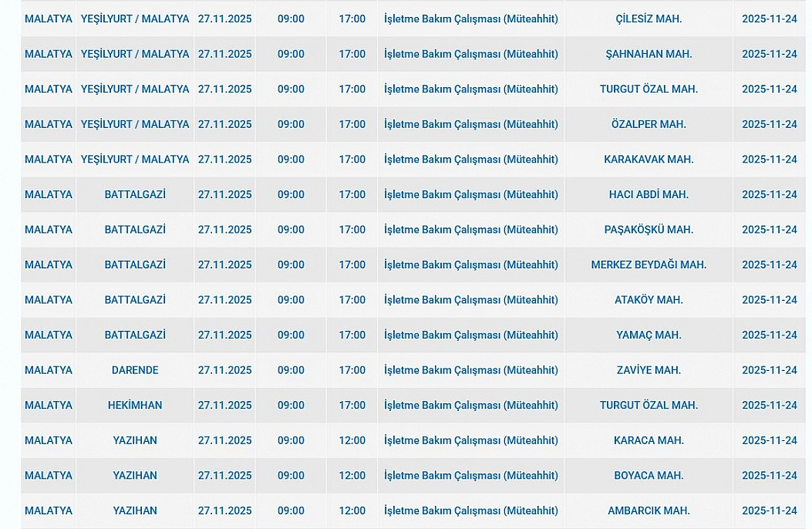Select the KARAKAVAK MAH. entry
The width and height of the screenshot is (812, 529).
[x=649, y=160]
